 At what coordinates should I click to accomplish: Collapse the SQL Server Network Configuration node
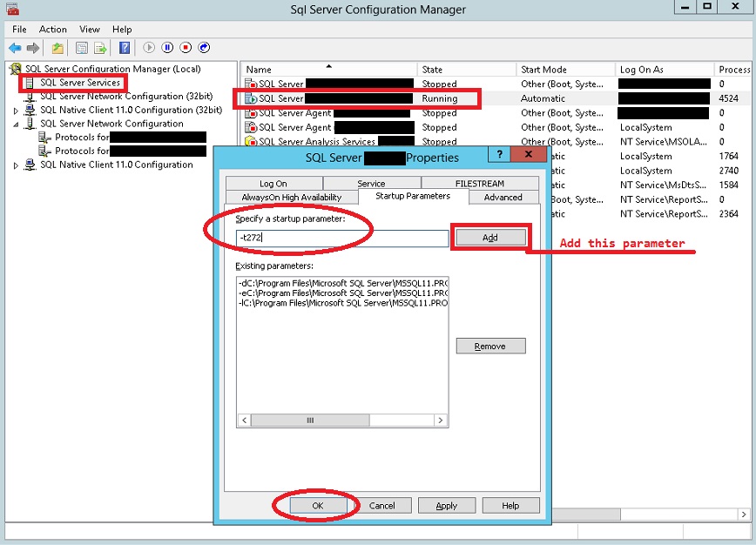(16, 124)
